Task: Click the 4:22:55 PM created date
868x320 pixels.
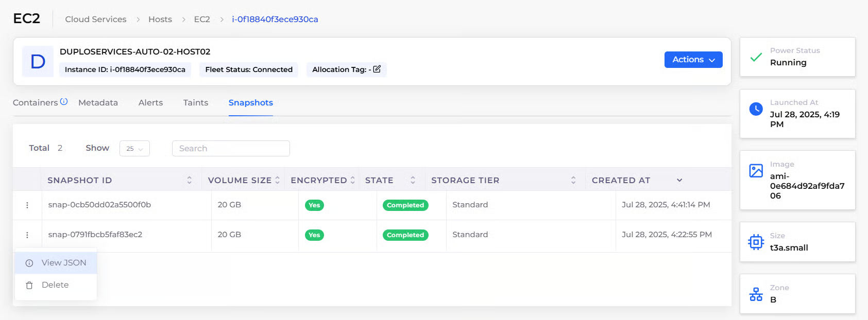Action: [x=667, y=235]
